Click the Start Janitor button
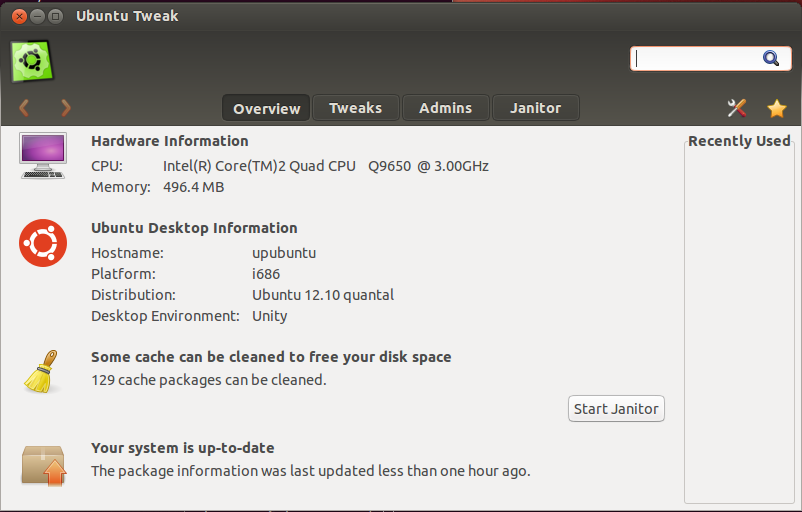Image resolution: width=802 pixels, height=512 pixels. (x=616, y=409)
